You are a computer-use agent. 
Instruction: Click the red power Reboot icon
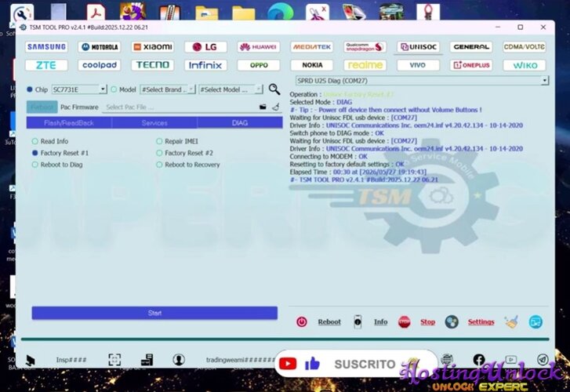pos(302,321)
